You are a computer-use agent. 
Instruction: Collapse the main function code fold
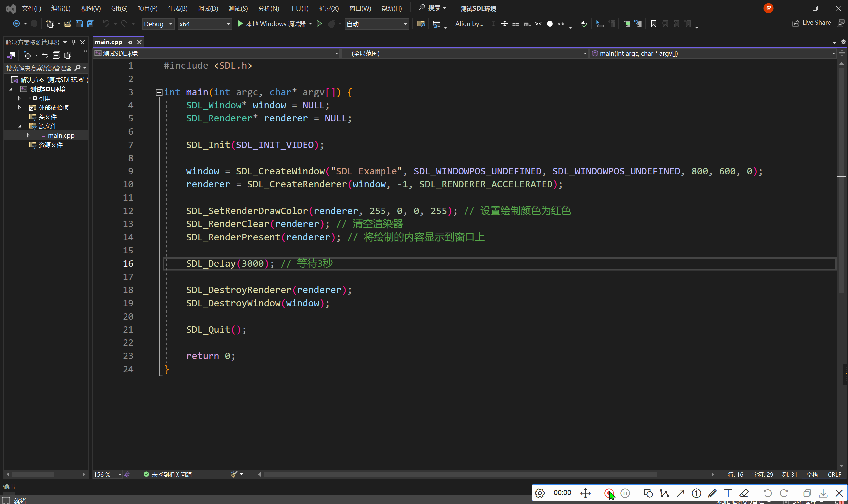tap(159, 92)
